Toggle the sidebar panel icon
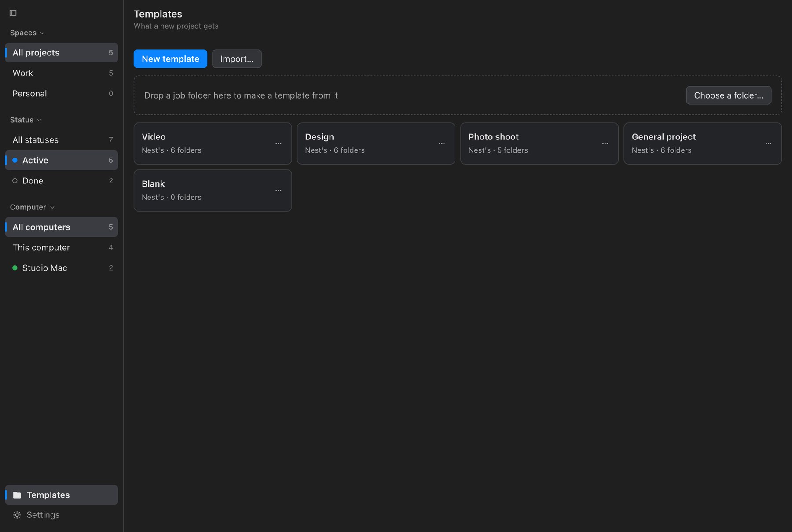Image resolution: width=792 pixels, height=532 pixels. click(13, 13)
